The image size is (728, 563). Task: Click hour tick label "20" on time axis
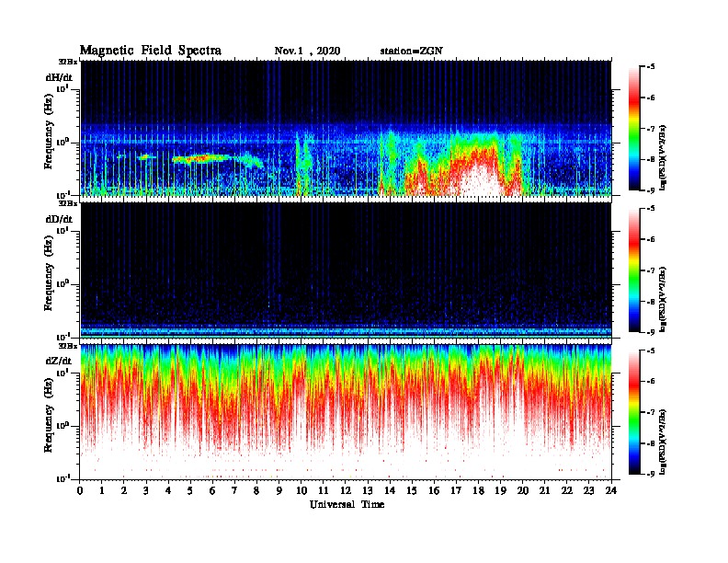coord(523,490)
